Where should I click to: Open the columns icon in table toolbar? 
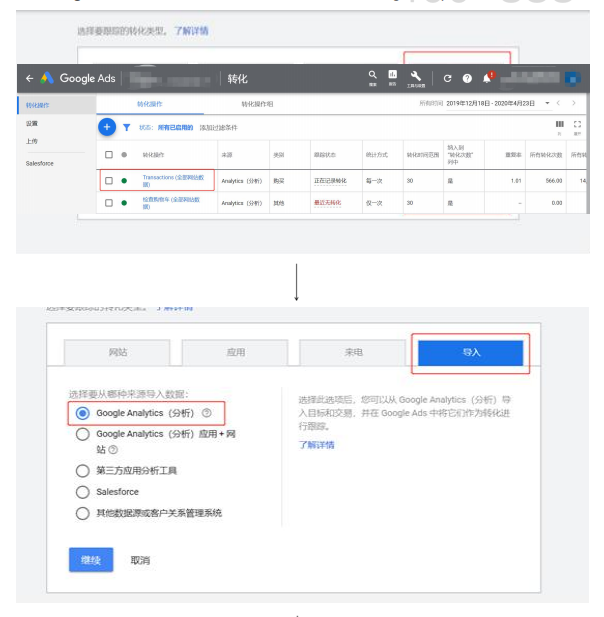[559, 124]
